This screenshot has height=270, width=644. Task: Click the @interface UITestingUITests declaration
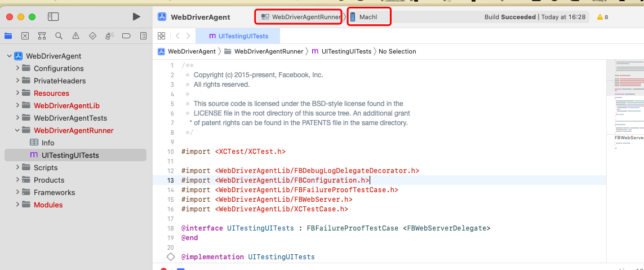(x=336, y=228)
